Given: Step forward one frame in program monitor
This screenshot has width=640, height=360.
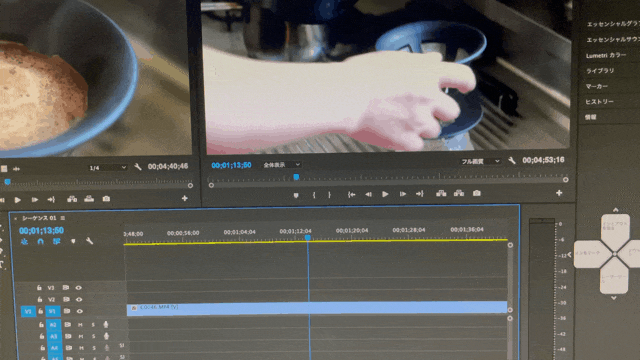Looking at the screenshot, I should click(402, 194).
